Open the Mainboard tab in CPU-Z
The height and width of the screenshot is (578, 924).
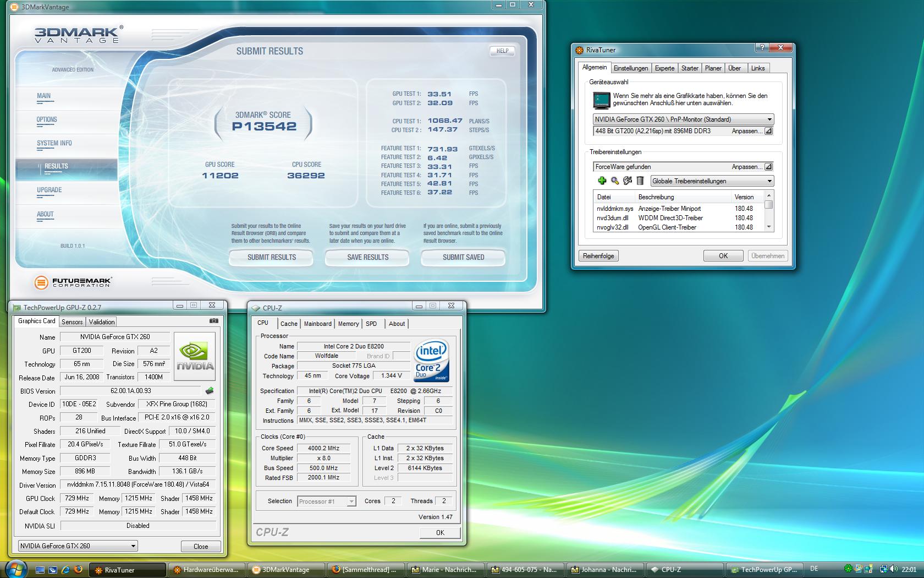click(318, 324)
